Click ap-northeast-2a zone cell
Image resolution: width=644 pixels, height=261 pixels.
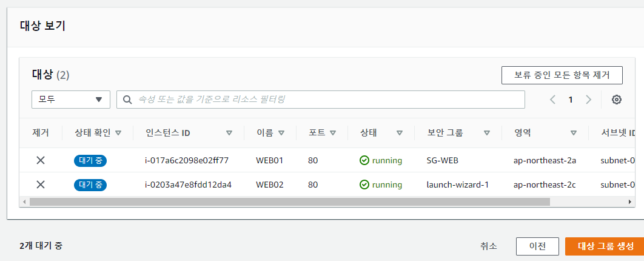545,160
